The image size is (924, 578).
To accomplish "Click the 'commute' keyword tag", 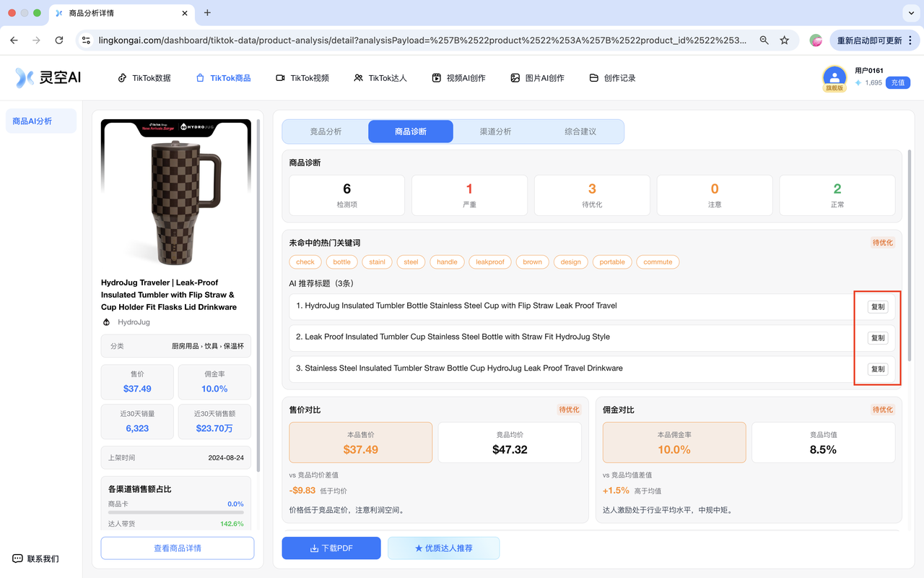I will [658, 262].
